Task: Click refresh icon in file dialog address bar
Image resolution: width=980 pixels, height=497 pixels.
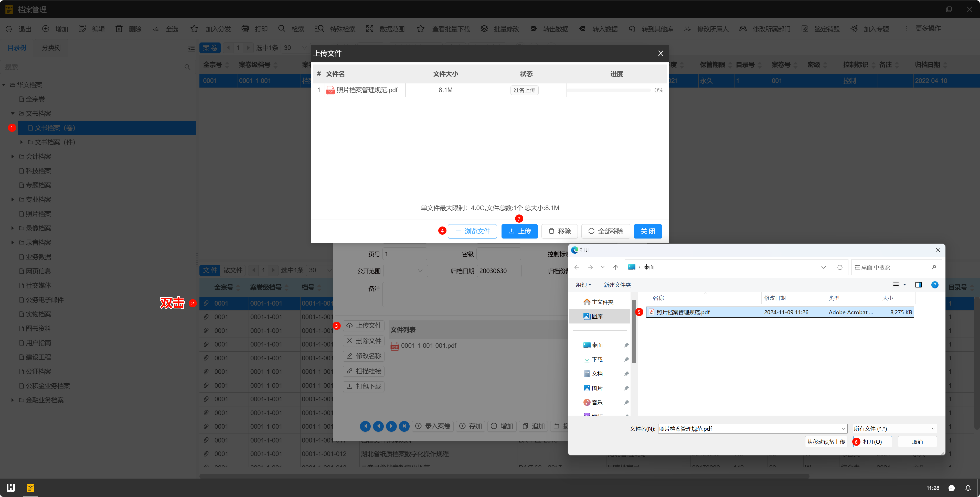Action: click(840, 267)
